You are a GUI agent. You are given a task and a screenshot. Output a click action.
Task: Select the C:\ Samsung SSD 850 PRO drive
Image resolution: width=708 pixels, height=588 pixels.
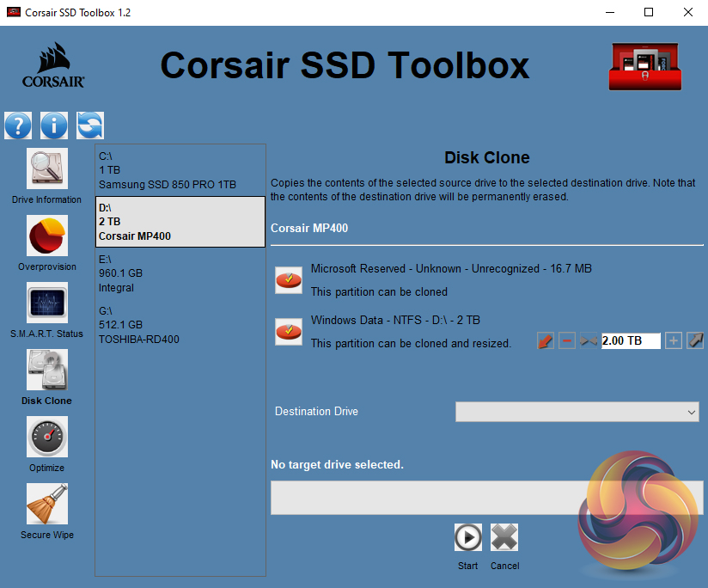point(180,170)
